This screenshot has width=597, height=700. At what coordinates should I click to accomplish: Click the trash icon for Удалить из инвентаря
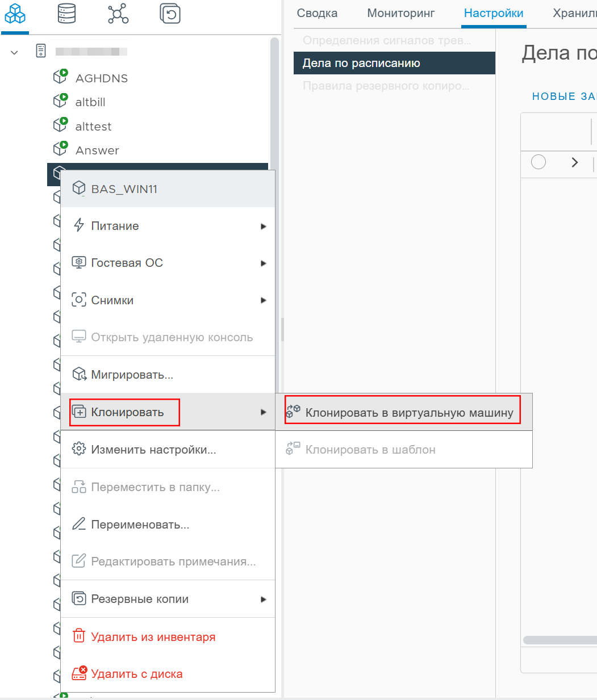coord(79,636)
